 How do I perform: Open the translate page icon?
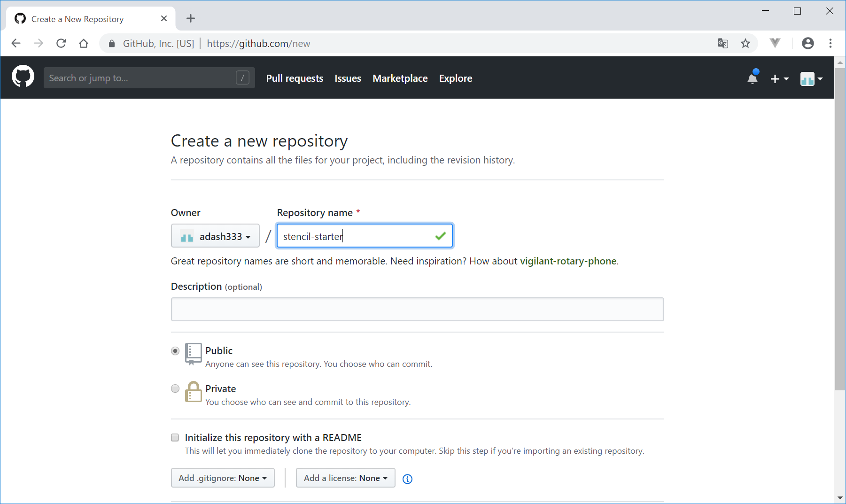[x=723, y=43]
